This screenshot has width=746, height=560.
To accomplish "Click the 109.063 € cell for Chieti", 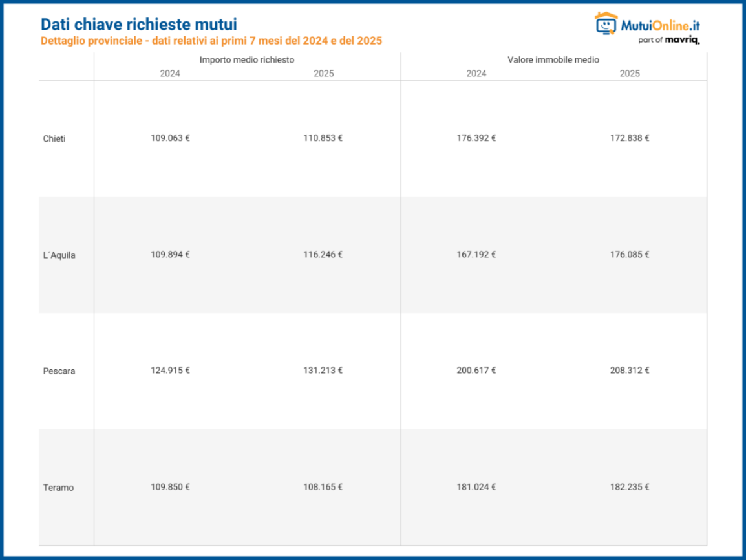I will [x=170, y=138].
